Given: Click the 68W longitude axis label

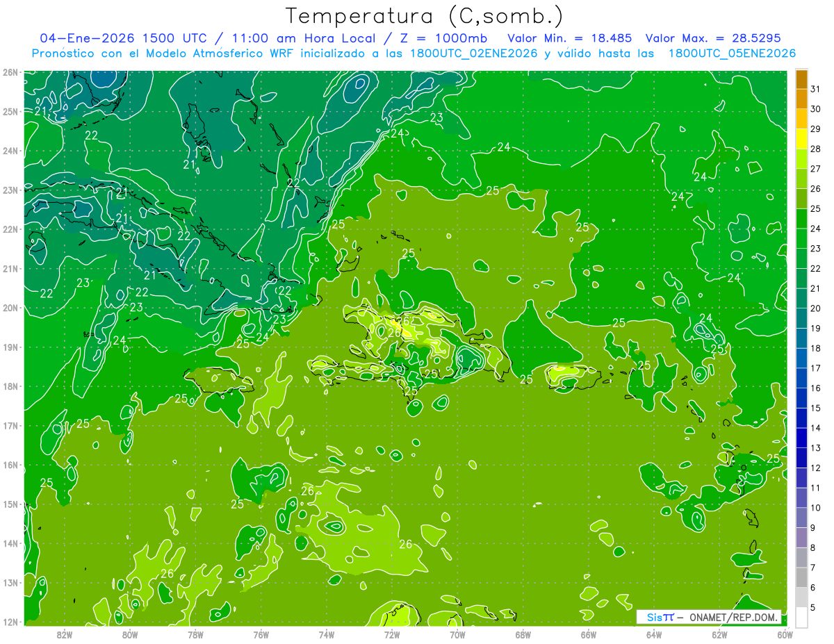Looking at the screenshot, I should click(523, 635).
